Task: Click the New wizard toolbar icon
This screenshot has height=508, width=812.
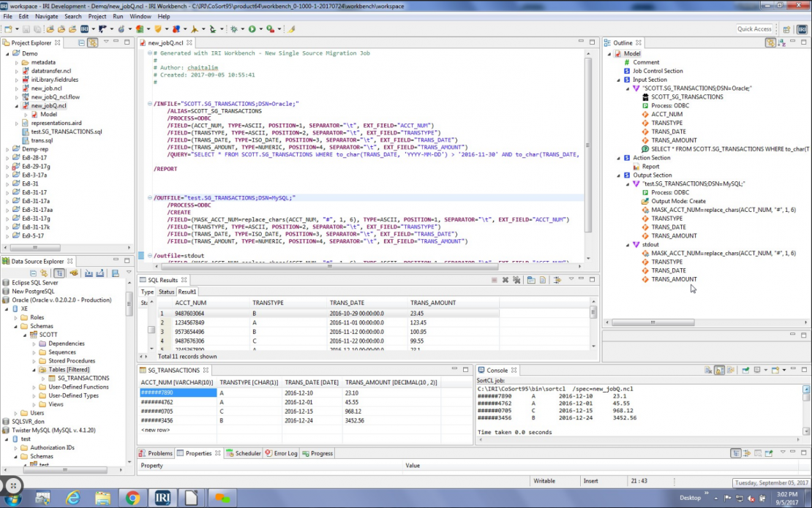Action: click(8, 29)
